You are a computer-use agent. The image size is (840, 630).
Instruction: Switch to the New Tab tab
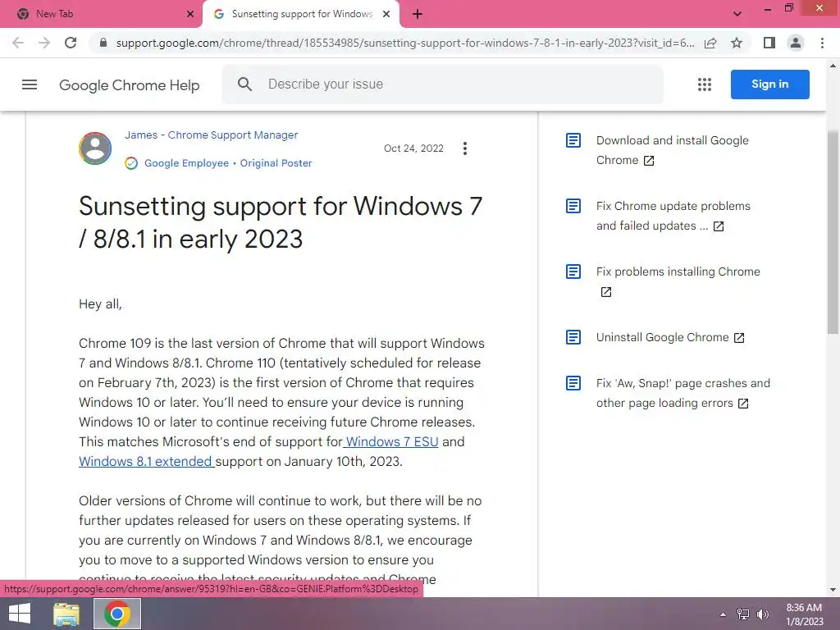coord(102,14)
